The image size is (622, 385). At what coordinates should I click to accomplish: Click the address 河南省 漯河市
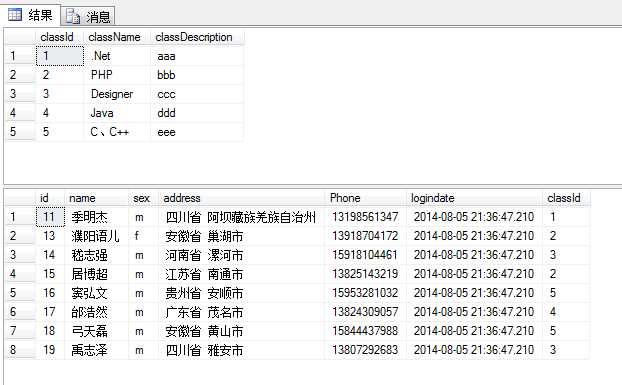click(x=241, y=255)
